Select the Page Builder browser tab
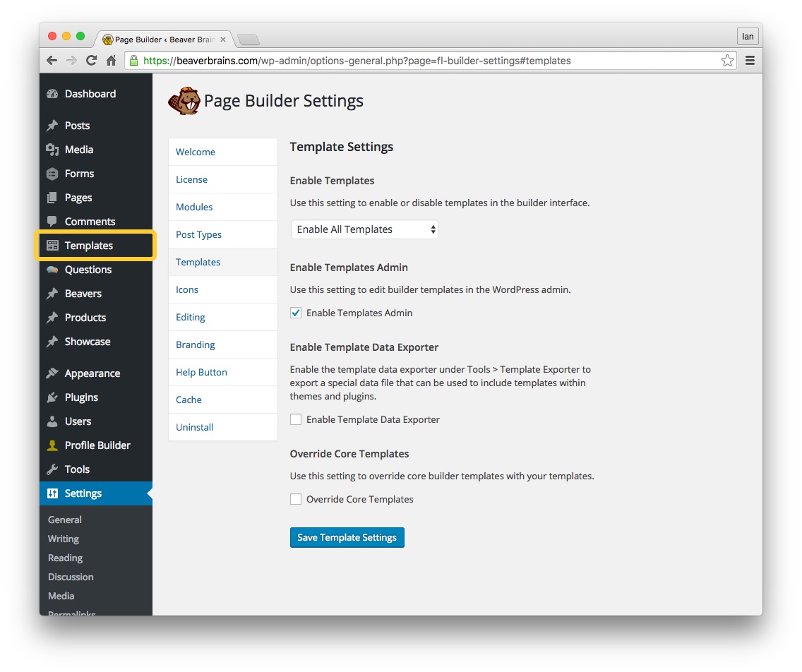The width and height of the screenshot is (802, 672). tap(164, 40)
